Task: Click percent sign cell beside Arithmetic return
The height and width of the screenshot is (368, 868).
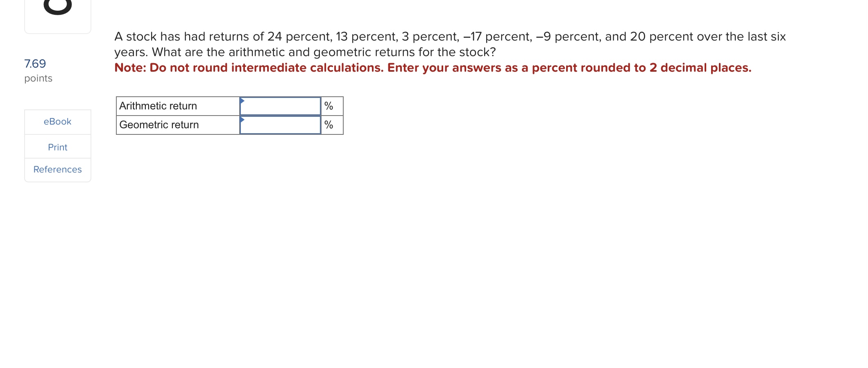Action: (x=332, y=106)
